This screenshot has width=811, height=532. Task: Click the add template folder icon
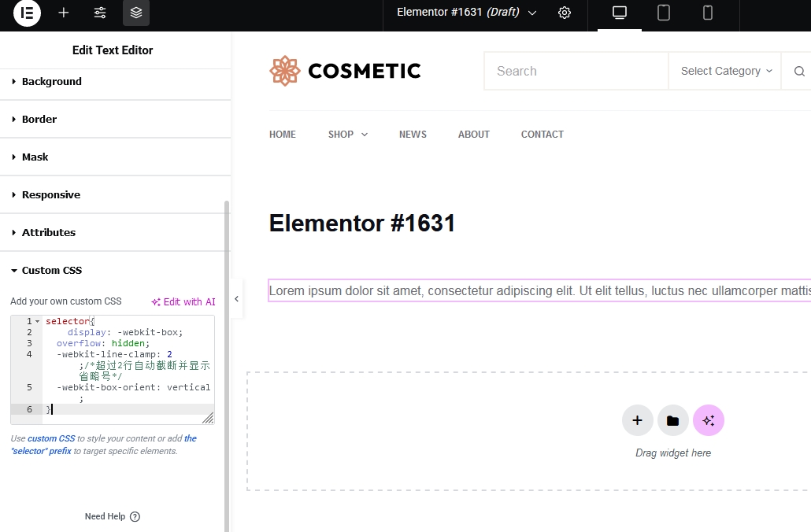pyautogui.click(x=672, y=420)
